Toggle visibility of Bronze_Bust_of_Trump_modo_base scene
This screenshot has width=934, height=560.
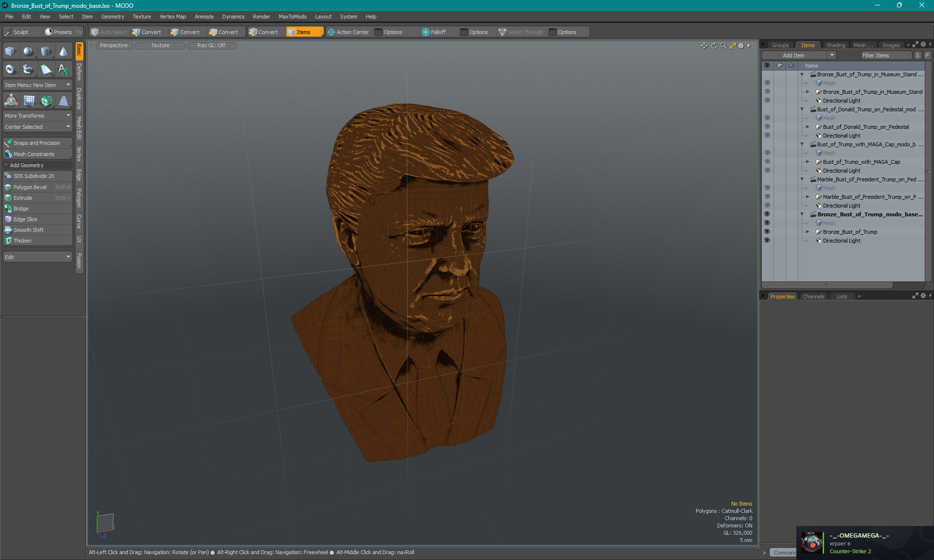click(767, 214)
